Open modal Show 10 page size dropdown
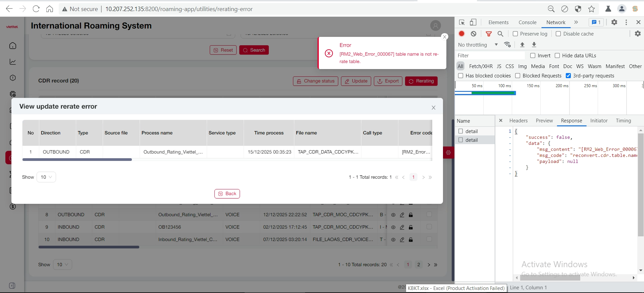 [x=46, y=177]
